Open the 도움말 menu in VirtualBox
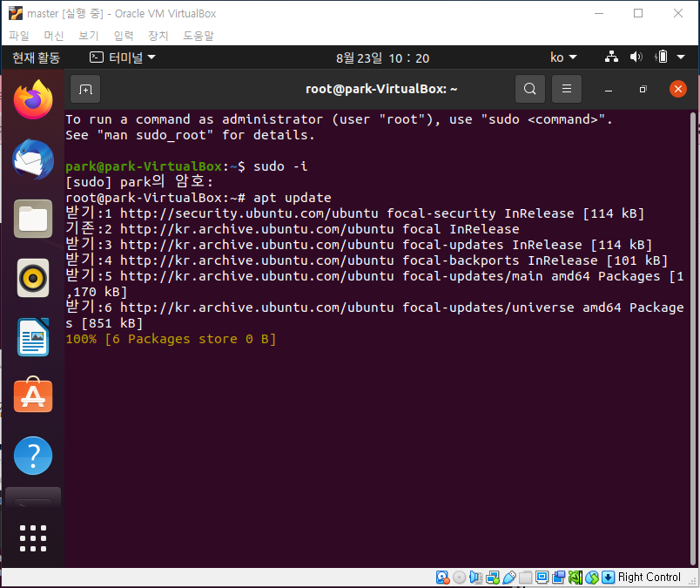The height and width of the screenshot is (588, 700). [199, 36]
